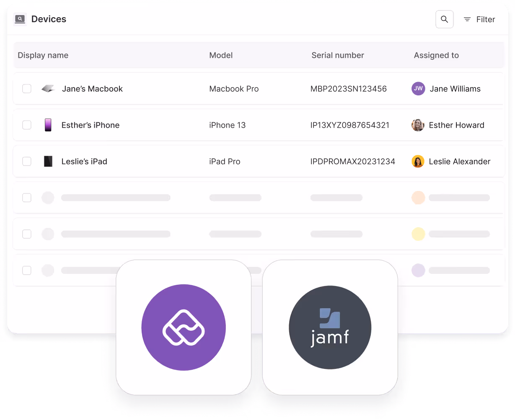The image size is (515, 420).
Task: Click the iPhone 13 model cell
Action: (x=227, y=125)
